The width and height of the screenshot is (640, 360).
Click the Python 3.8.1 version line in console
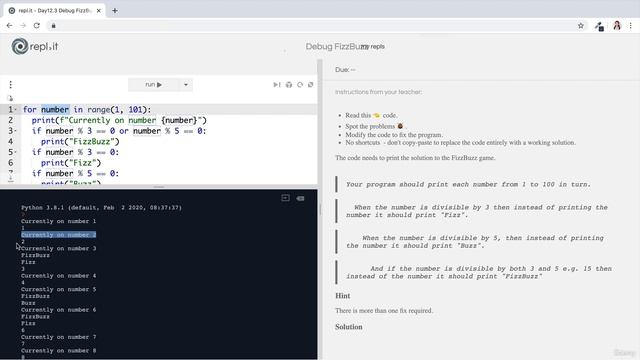[101, 208]
